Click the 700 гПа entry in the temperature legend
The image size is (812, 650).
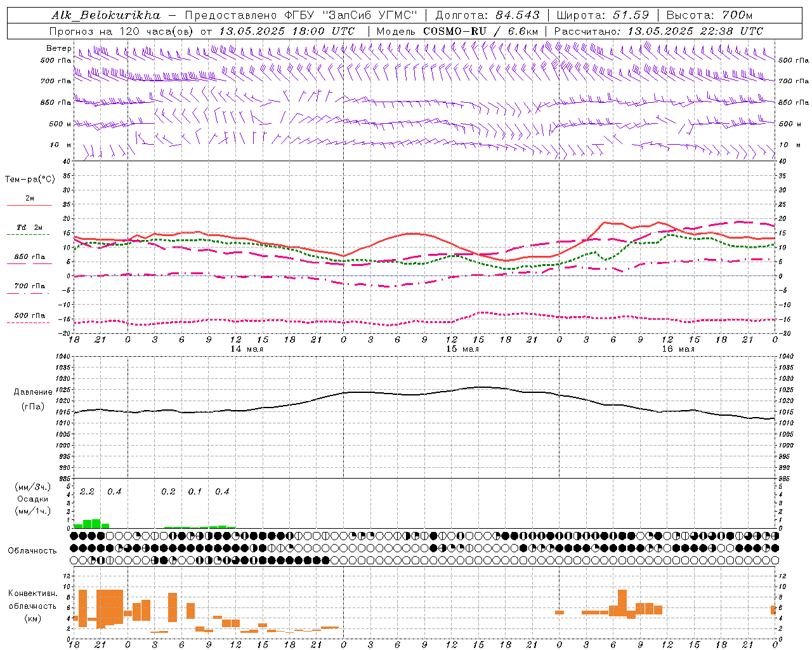30,286
